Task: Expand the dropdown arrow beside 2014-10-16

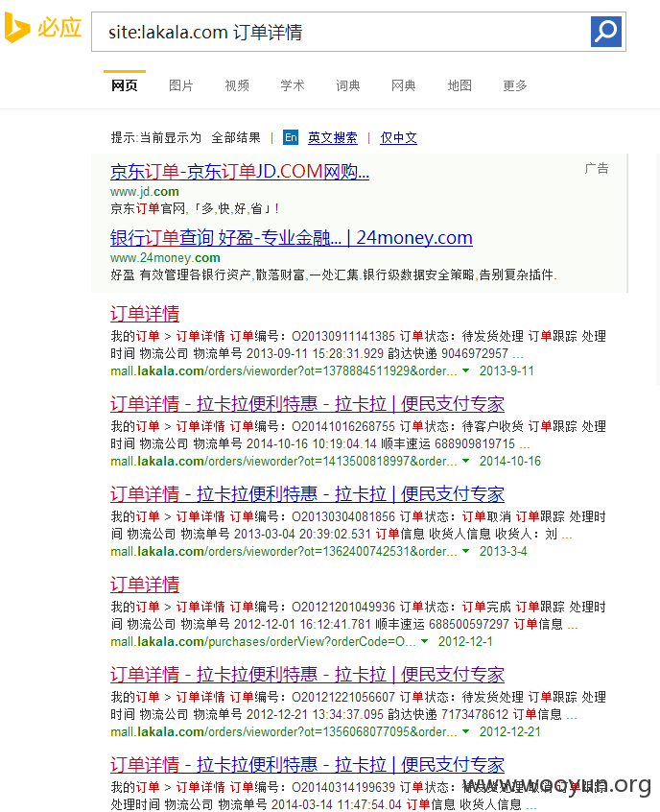Action: coord(466,461)
